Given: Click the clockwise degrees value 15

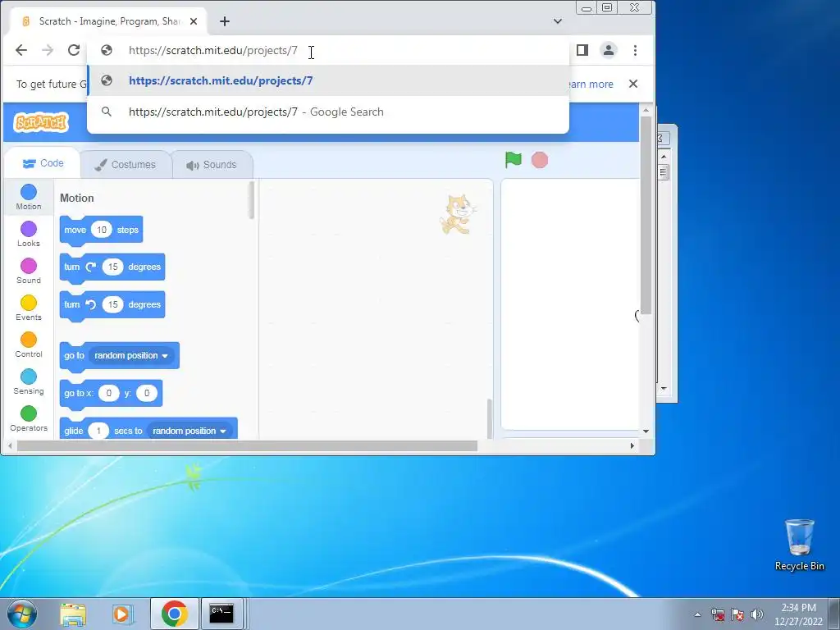Looking at the screenshot, I should click(x=112, y=267).
